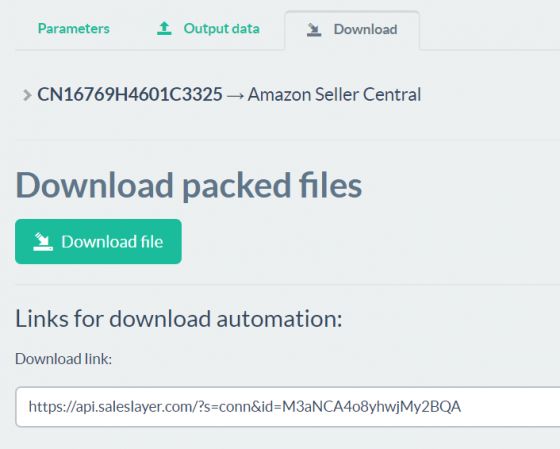Image resolution: width=560 pixels, height=449 pixels.
Task: Click the Amazon Seller Central connector name
Action: 334,95
